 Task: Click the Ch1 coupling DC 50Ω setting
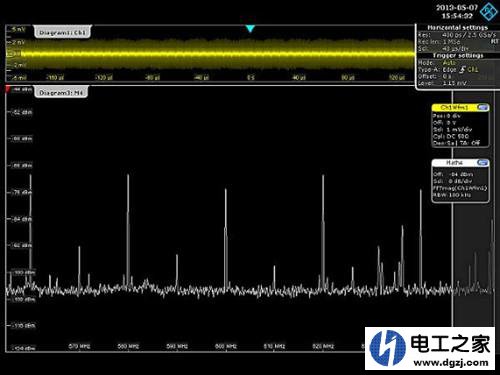click(x=451, y=136)
